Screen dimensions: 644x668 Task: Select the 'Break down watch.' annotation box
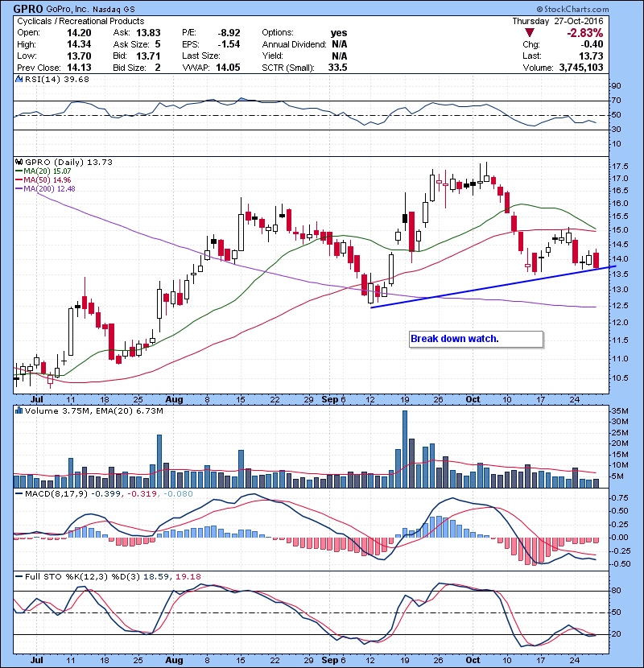[476, 339]
